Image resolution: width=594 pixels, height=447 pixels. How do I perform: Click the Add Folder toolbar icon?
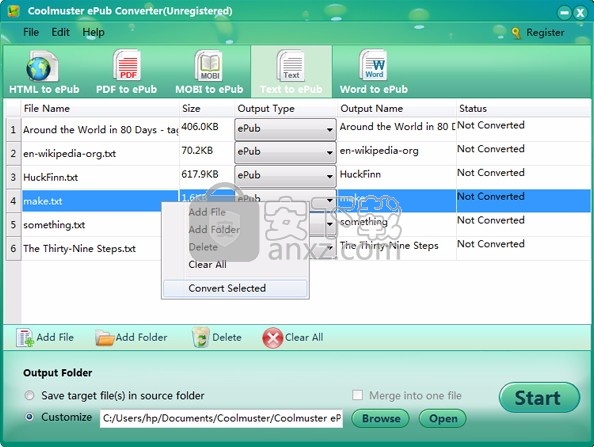(x=105, y=338)
